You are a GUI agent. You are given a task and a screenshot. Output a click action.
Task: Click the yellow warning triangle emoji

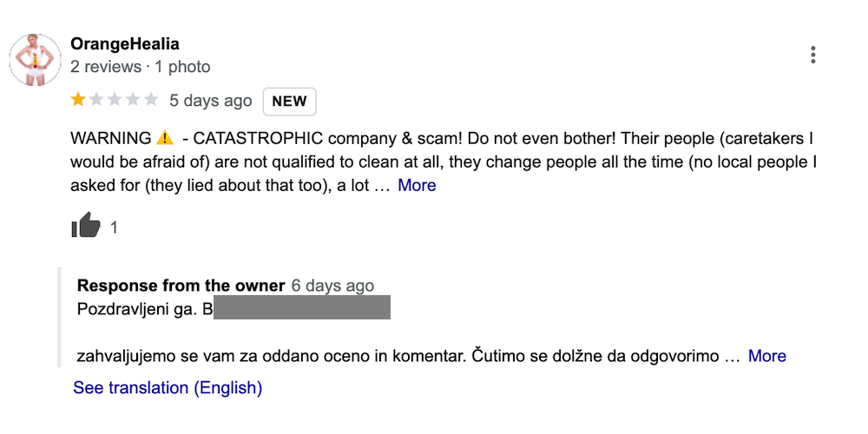tap(165, 138)
